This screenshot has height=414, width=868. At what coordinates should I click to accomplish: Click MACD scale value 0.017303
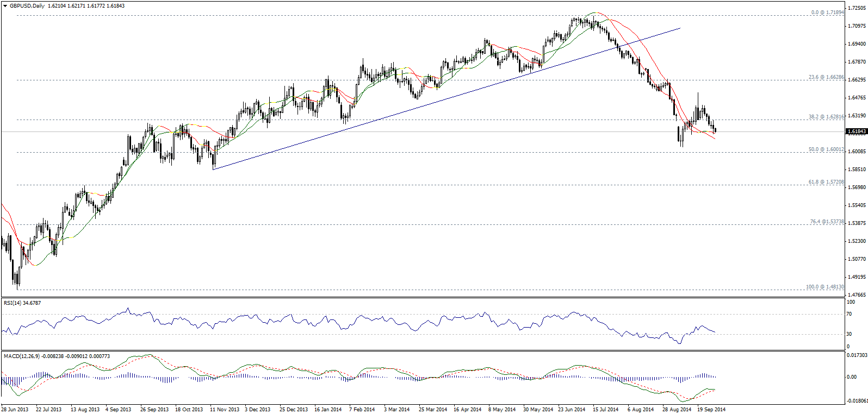[x=857, y=355]
